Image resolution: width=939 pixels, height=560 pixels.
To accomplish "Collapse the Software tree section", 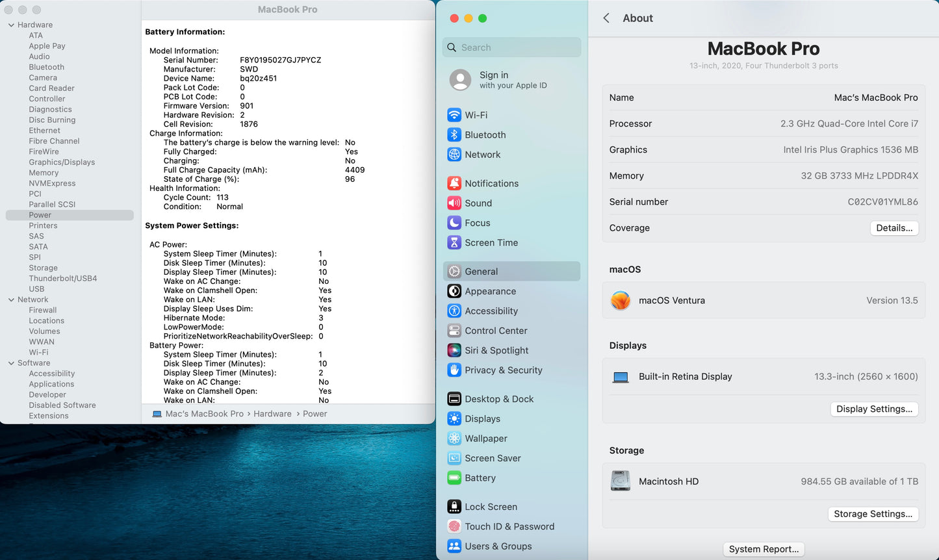I will (x=11, y=363).
